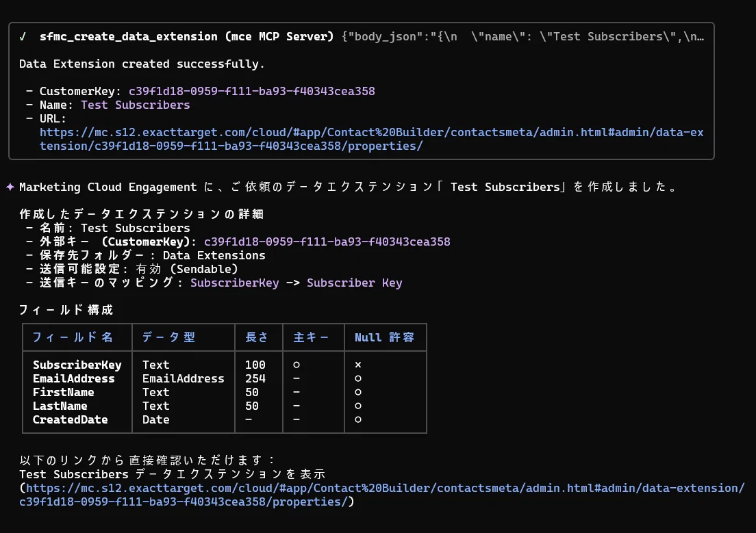Click the EmailAddress field name cell
Screen dimensions: 756x533
tap(74, 379)
